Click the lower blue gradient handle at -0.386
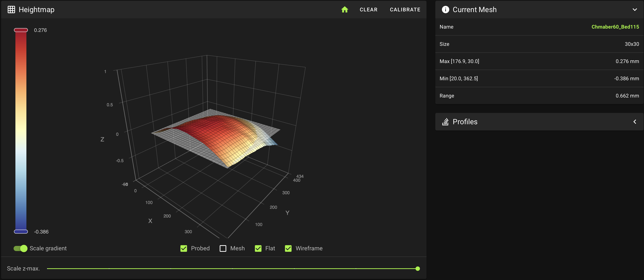Image resolution: width=644 pixels, height=280 pixels. (x=21, y=232)
